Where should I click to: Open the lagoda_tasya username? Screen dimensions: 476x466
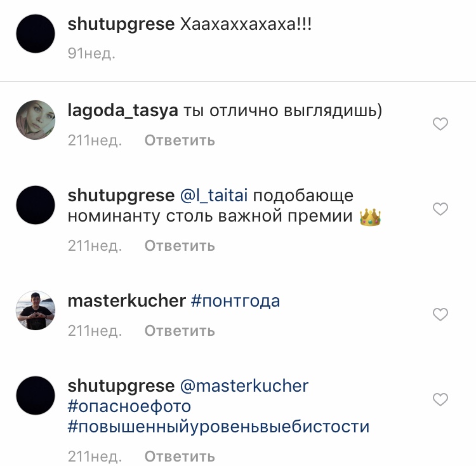click(122, 110)
